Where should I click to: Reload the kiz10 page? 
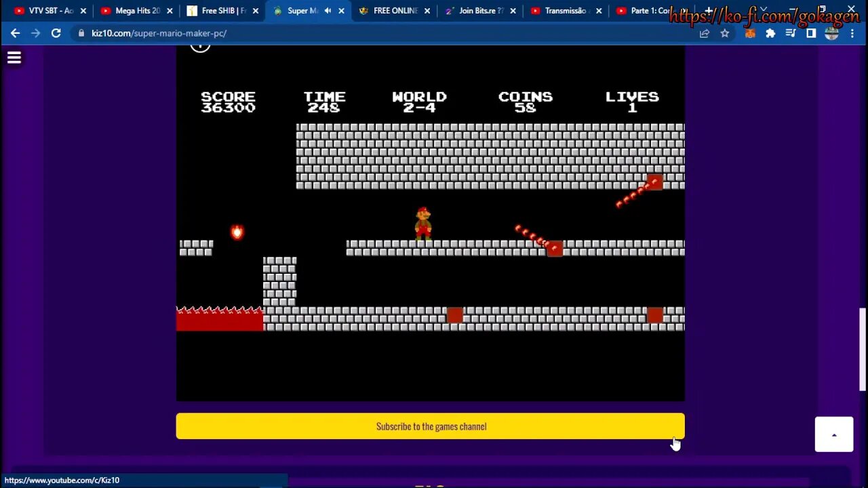(x=56, y=33)
